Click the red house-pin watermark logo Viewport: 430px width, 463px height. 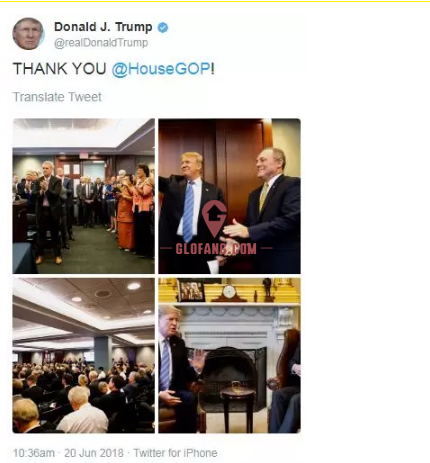[x=214, y=218]
